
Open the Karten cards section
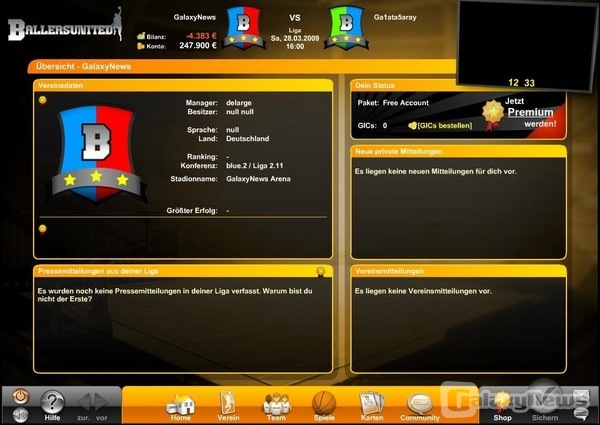371,405
